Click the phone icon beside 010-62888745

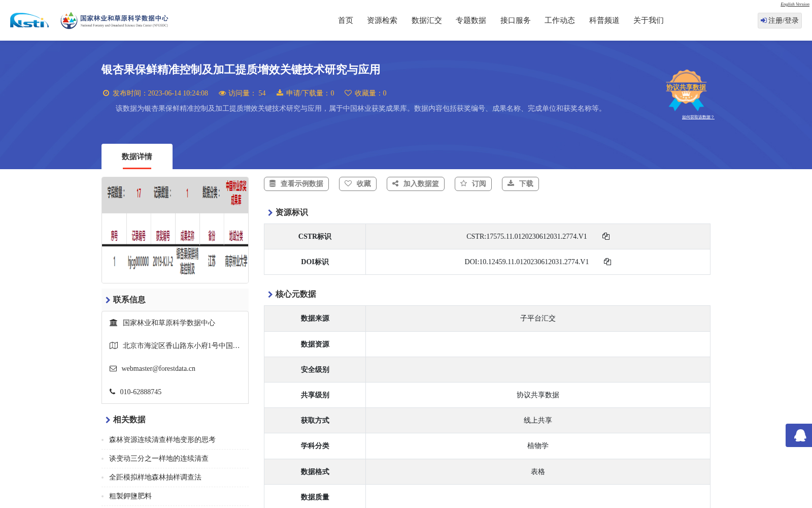point(113,392)
